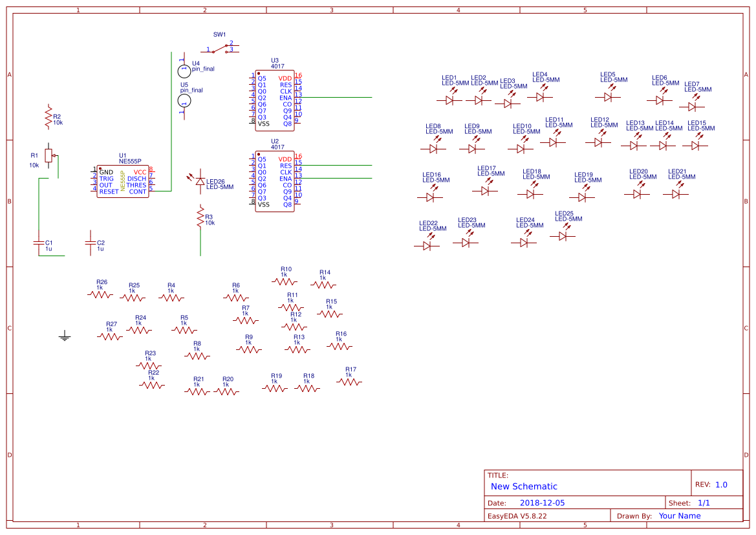
Task: Click the green wire from U3 pin 13
Action: (336, 98)
